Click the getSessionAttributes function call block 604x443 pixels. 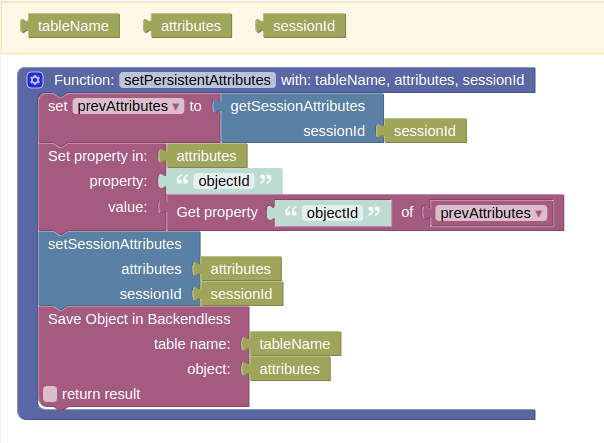(x=298, y=106)
